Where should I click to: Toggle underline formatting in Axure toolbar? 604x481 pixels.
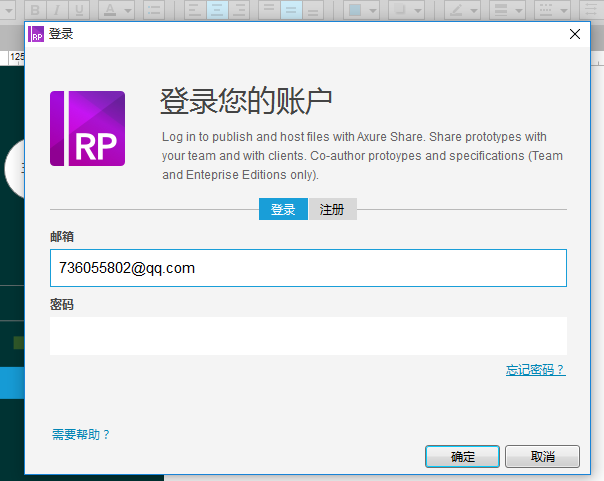click(x=79, y=10)
